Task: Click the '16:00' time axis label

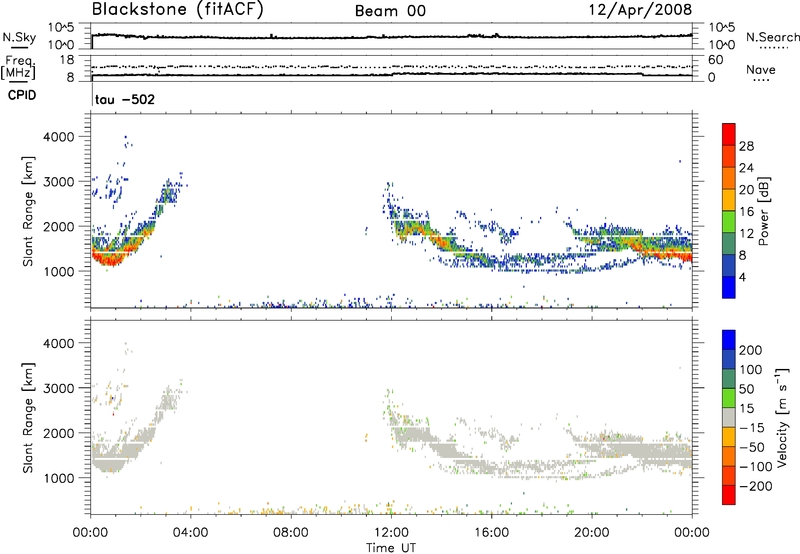Action: point(491,533)
